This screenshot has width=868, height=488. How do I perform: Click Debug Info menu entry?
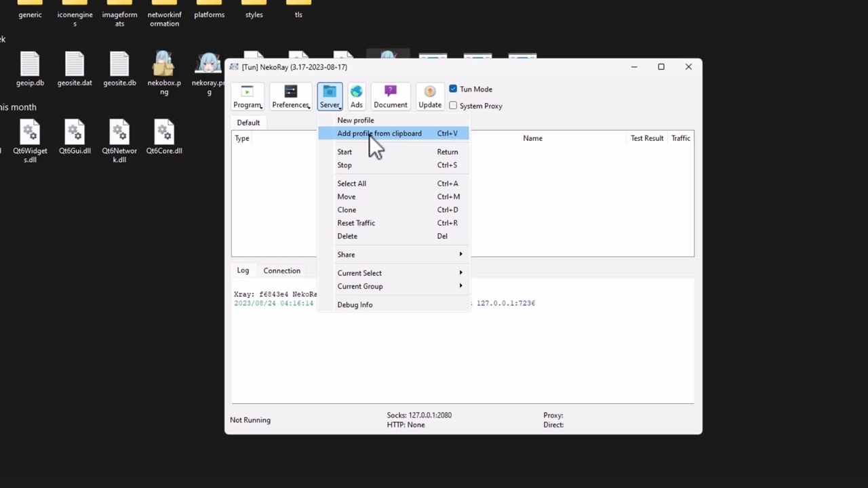point(355,305)
